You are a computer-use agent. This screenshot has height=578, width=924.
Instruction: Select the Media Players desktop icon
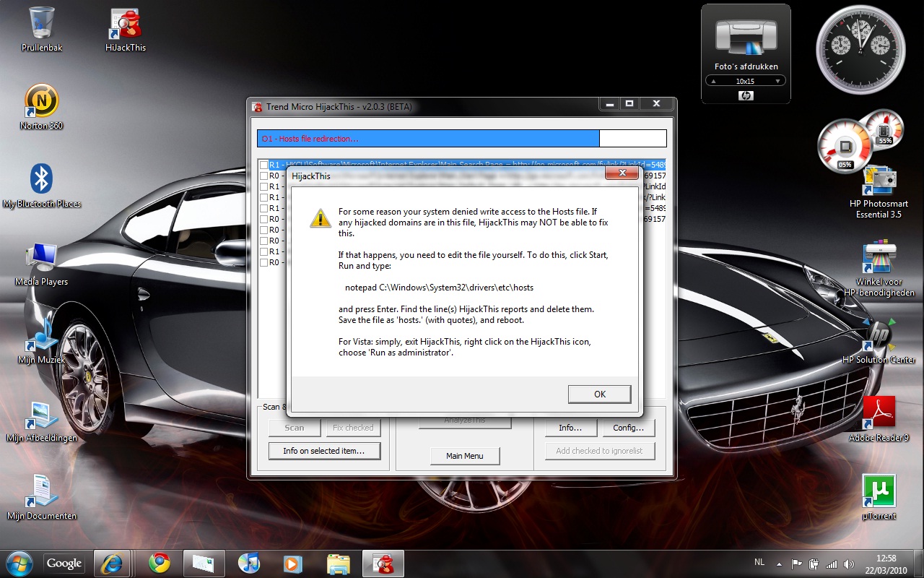coord(42,263)
